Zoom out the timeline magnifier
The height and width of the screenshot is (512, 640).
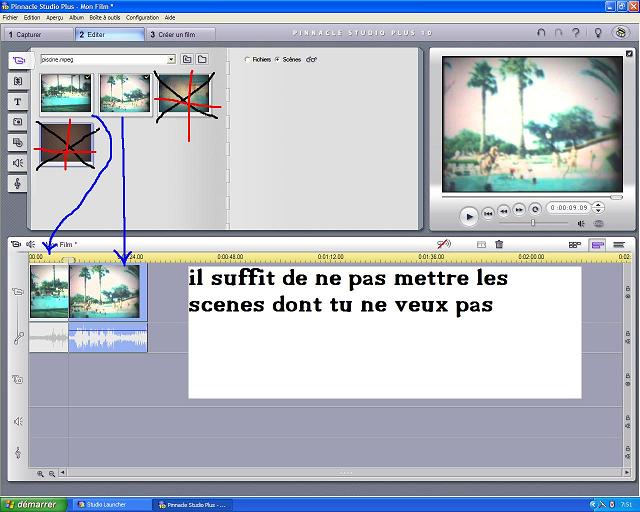pos(52,474)
